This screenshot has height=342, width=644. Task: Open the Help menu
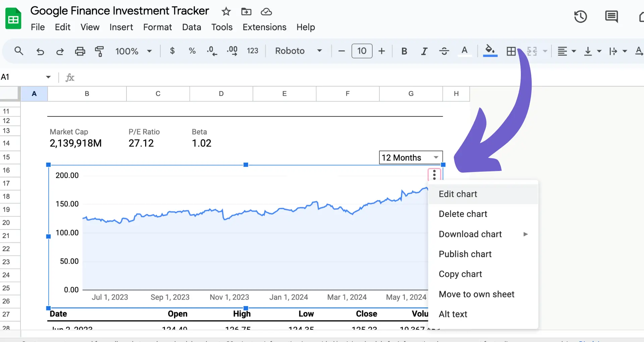306,27
